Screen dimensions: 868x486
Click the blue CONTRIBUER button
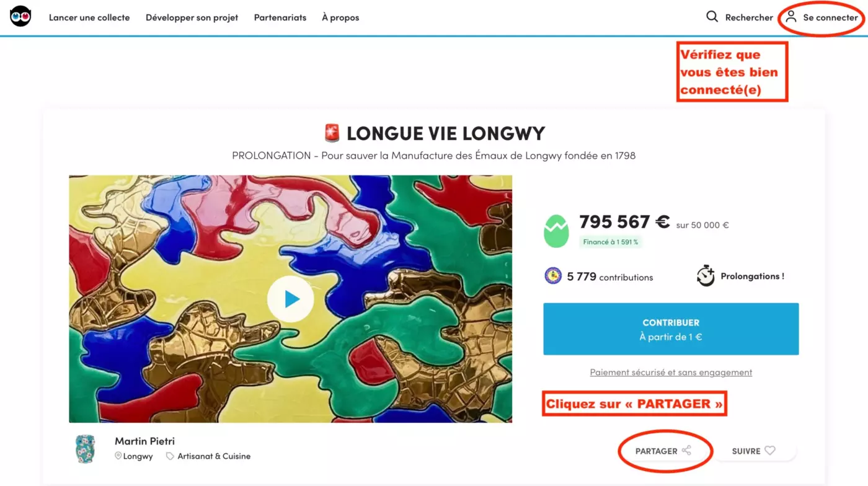[x=671, y=329]
